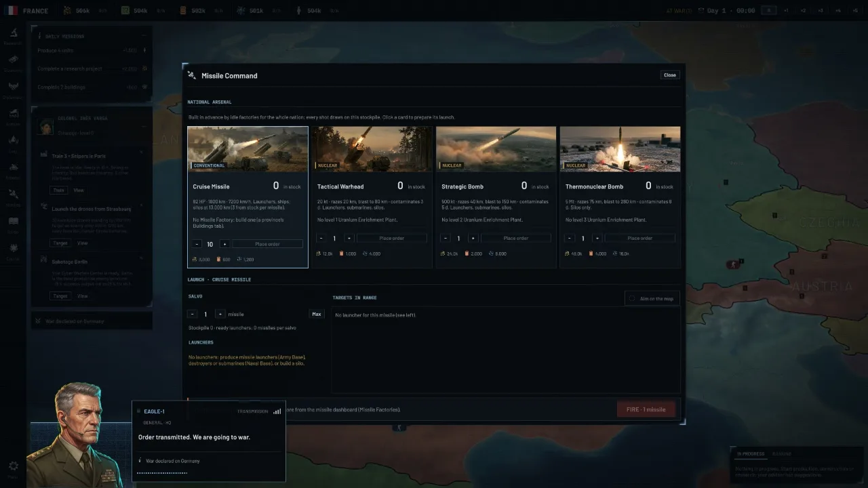Open the Settings gear at bottom-left

(x=13, y=466)
